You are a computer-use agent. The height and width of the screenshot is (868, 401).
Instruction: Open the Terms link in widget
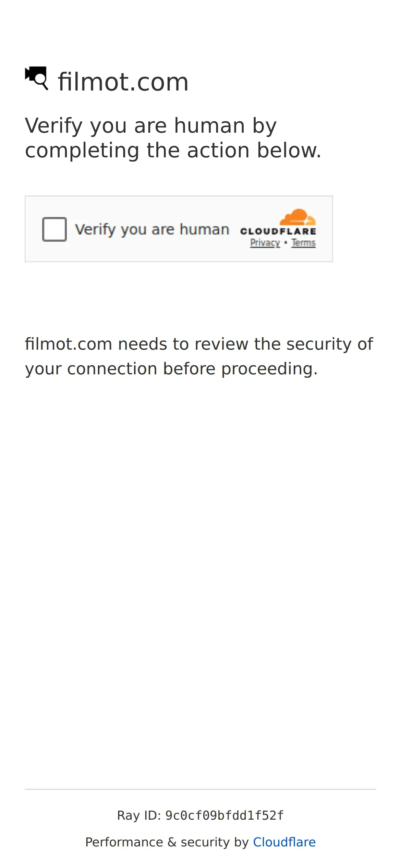[x=303, y=243]
